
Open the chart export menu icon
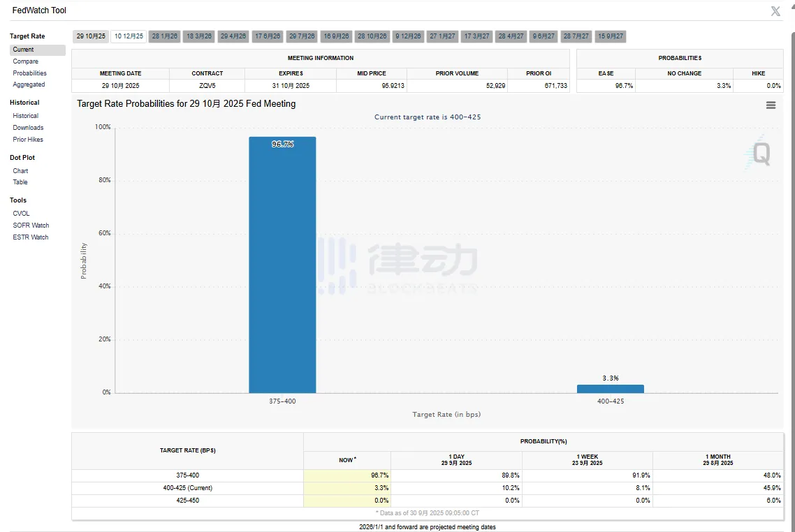pos(771,105)
